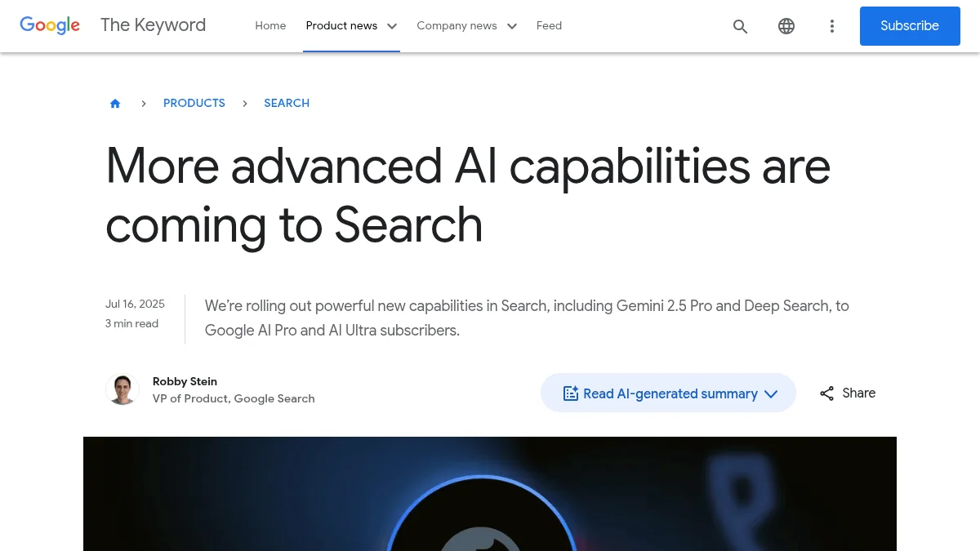Viewport: 980px width, 551px height.
Task: Click the Subscribe button
Action: click(910, 25)
